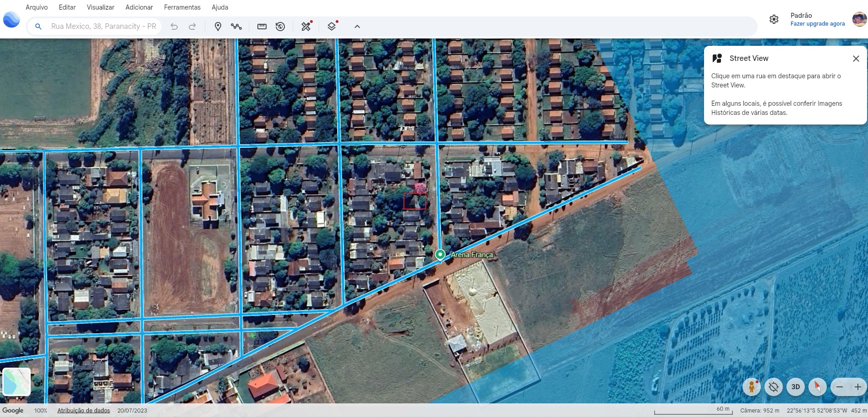Screen dimensions: 868x418
Task: Open the Arquivo menu
Action: click(x=37, y=7)
